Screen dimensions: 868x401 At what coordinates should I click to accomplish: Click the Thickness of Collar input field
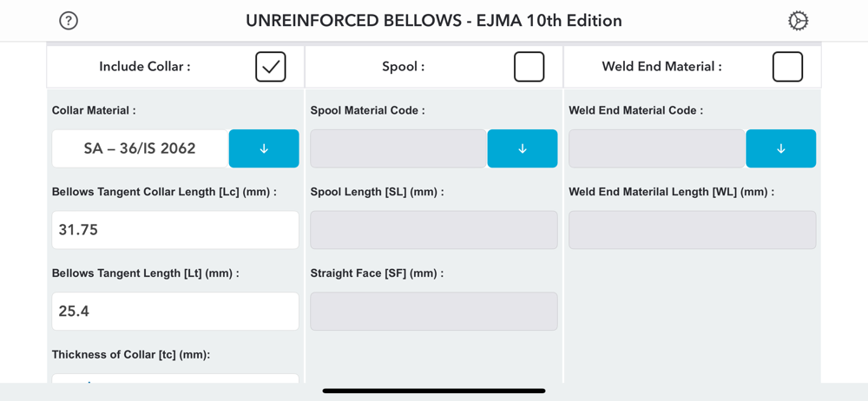(175, 379)
